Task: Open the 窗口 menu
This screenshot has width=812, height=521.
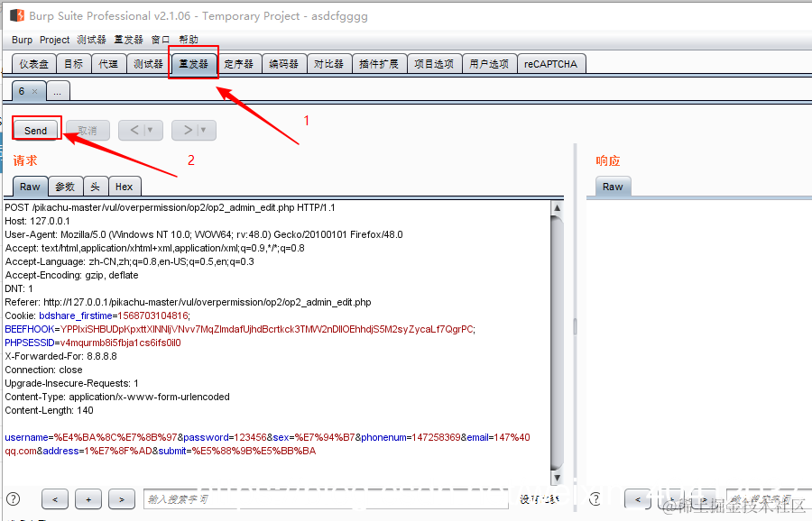Action: coord(161,40)
